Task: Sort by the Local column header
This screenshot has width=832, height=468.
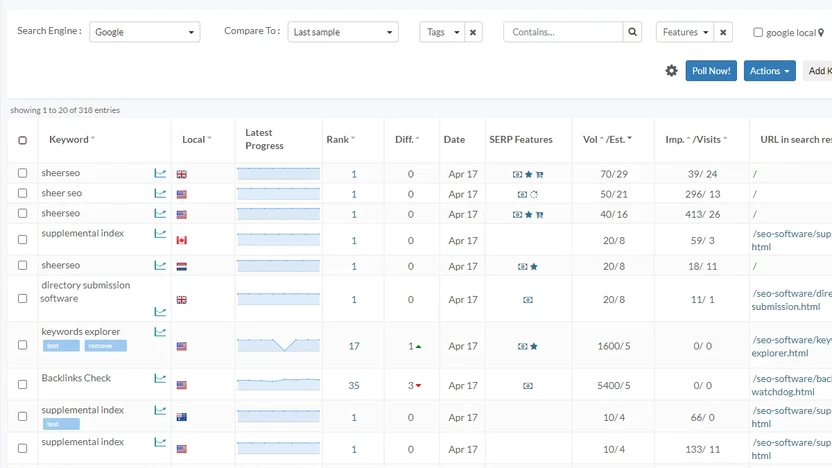Action: [x=196, y=140]
